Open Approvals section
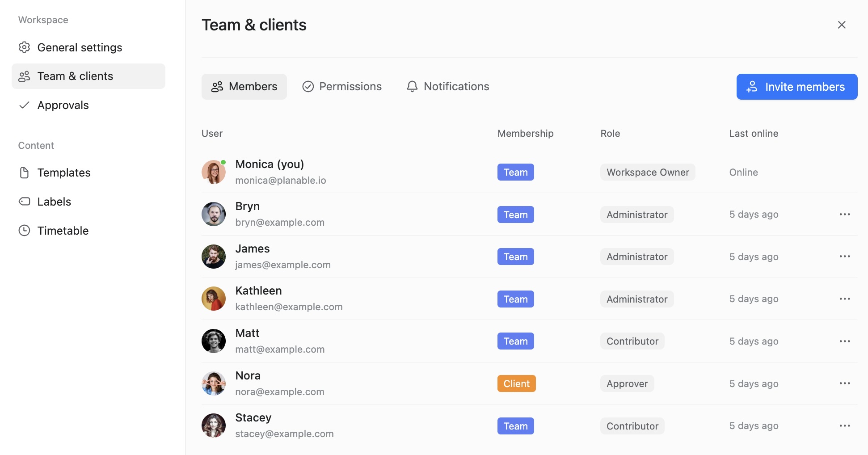 click(x=88, y=105)
